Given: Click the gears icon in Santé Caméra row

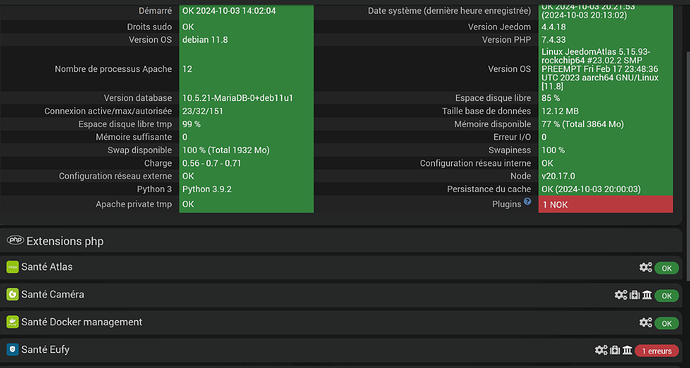Looking at the screenshot, I should click(x=621, y=295).
